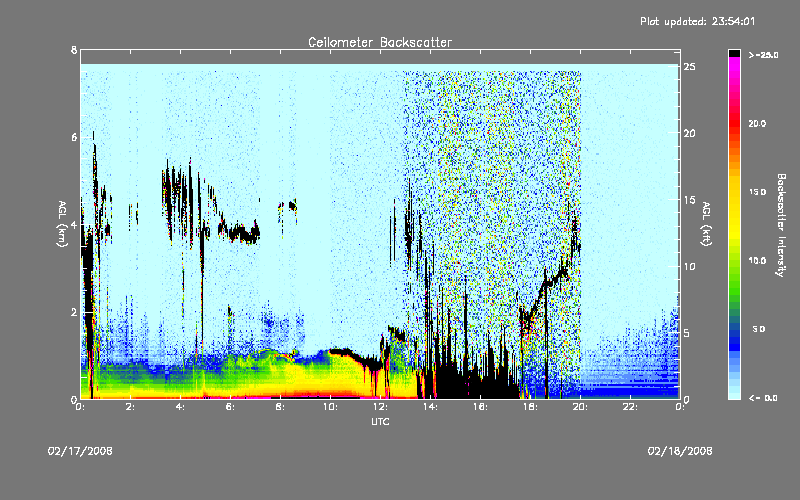This screenshot has width=800, height=500.
Task: Click the '25' tick on the kft axis
Action: tap(689, 67)
